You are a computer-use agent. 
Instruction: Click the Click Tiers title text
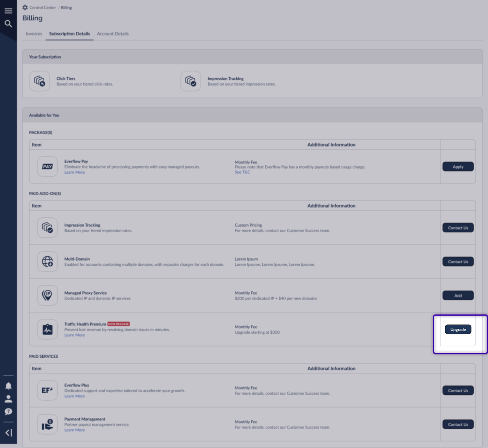pos(66,79)
